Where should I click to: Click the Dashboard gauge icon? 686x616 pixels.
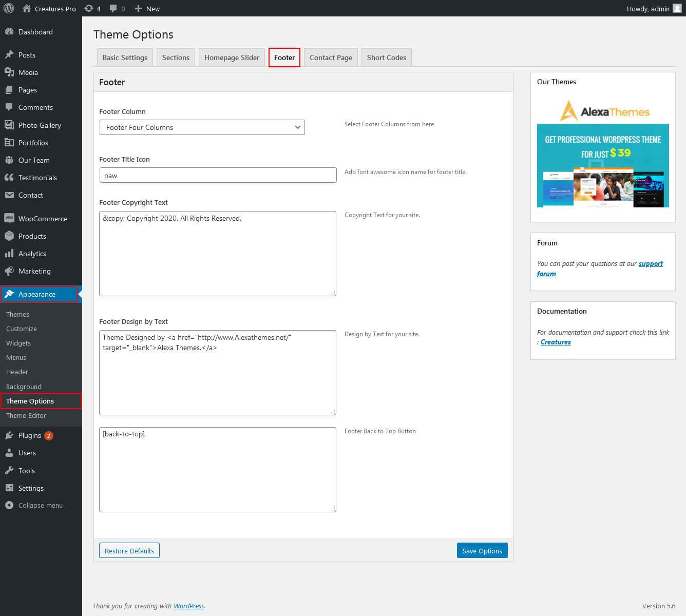[9, 32]
